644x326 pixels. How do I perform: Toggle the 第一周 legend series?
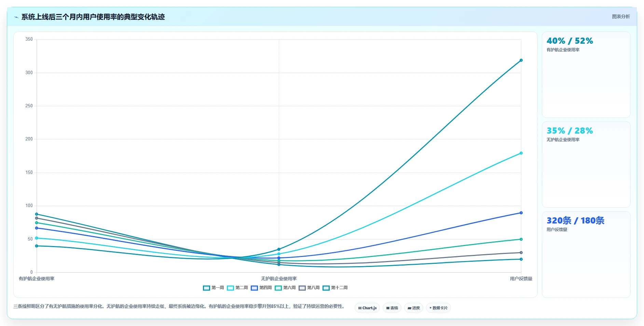tap(214, 288)
